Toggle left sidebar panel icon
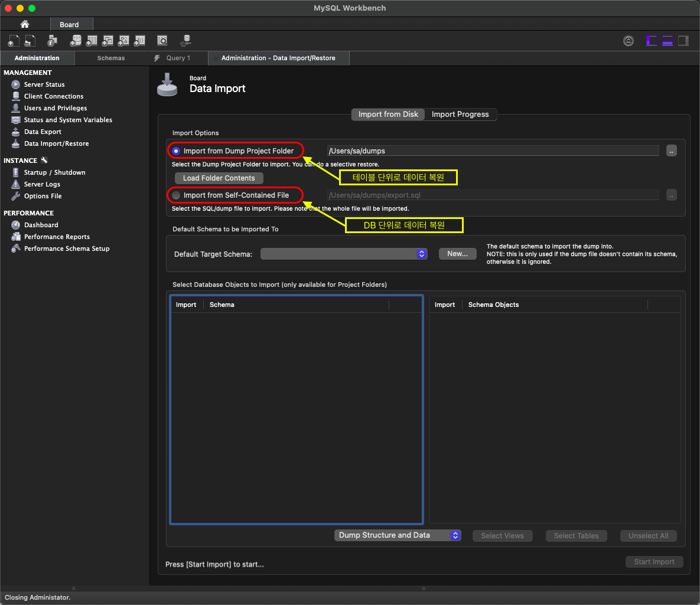 coord(652,41)
